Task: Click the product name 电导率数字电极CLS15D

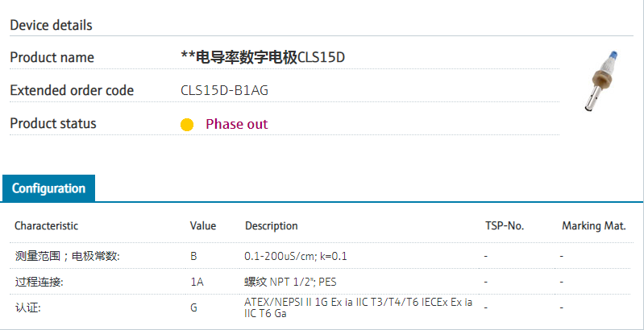Action: 263,57
